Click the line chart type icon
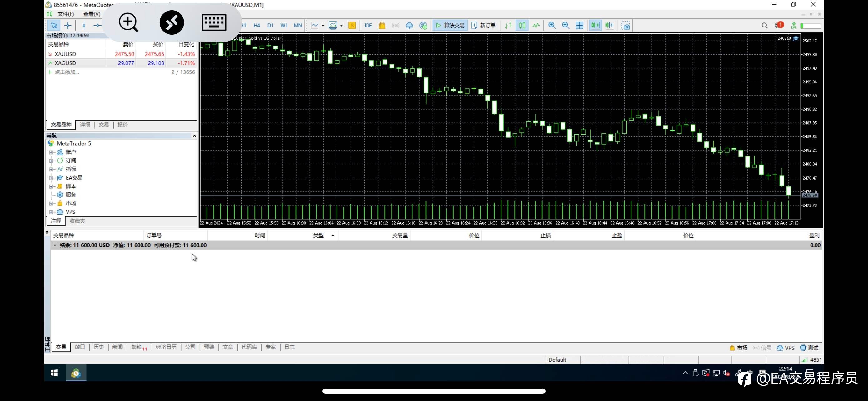This screenshot has height=401, width=868. (x=315, y=25)
